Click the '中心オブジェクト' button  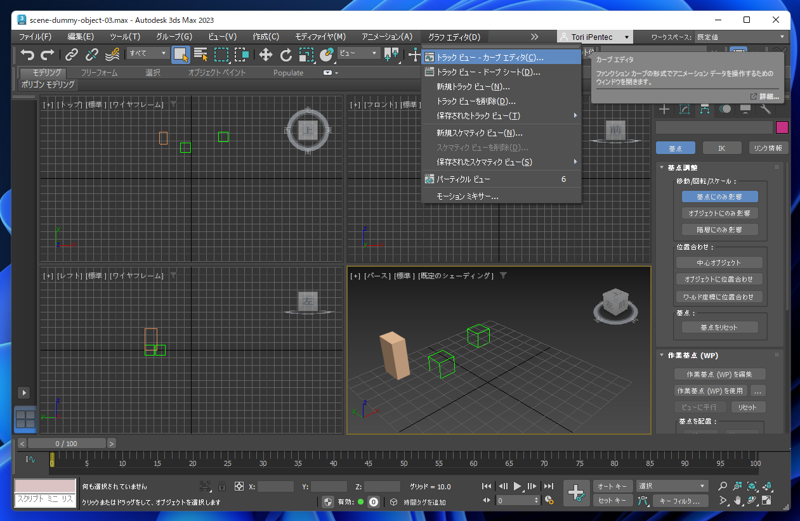click(x=719, y=263)
